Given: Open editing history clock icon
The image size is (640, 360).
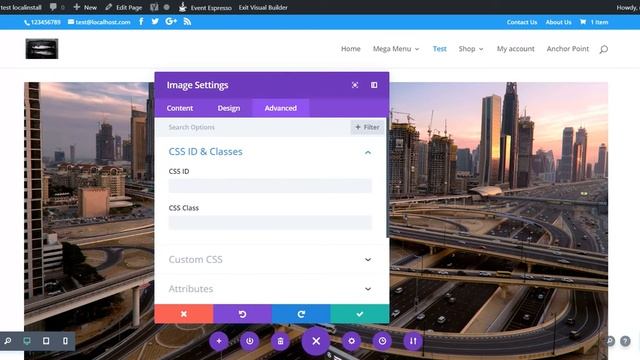Looking at the screenshot, I should click(x=382, y=341).
